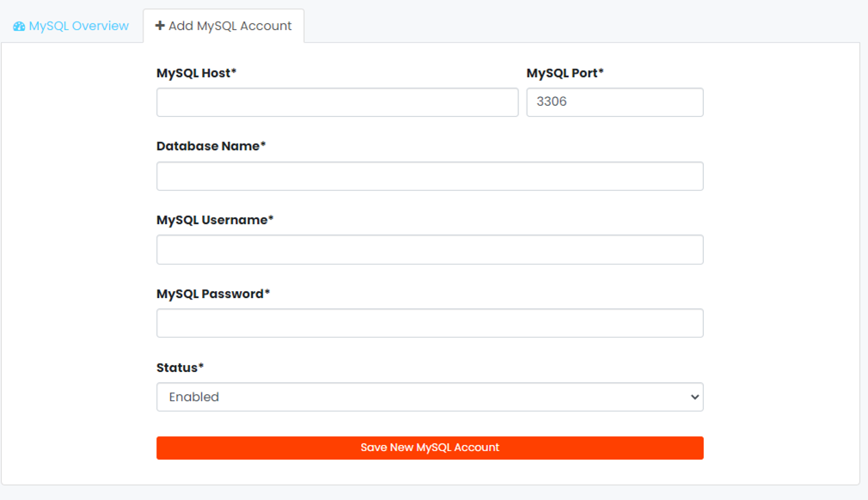Click the MySQL Username input box
This screenshot has height=500, width=868.
[430, 249]
